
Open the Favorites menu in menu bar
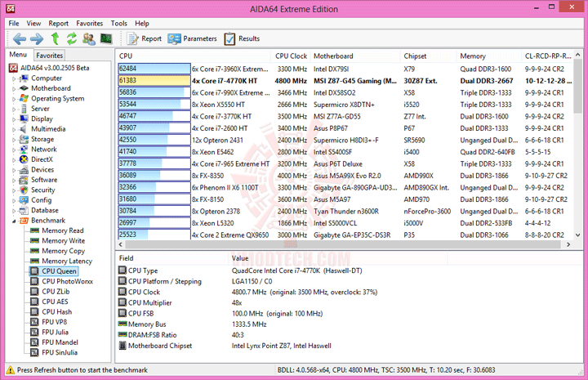coord(90,23)
